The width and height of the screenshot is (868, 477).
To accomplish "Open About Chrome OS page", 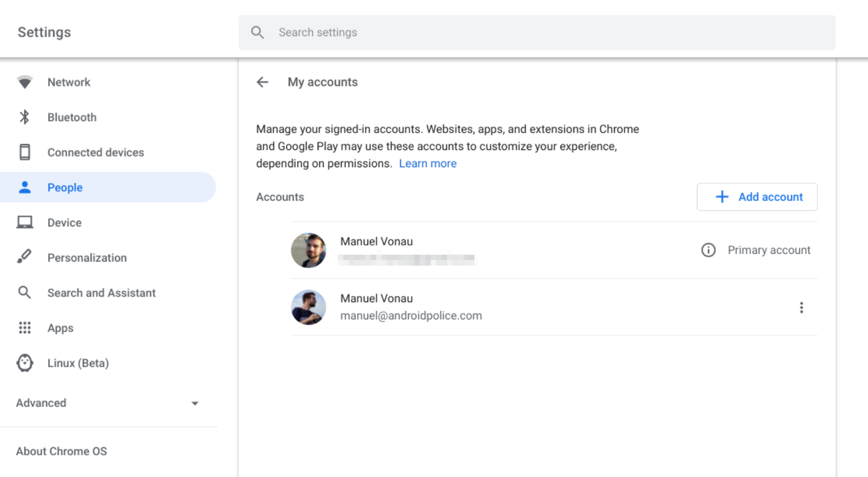I will 62,451.
